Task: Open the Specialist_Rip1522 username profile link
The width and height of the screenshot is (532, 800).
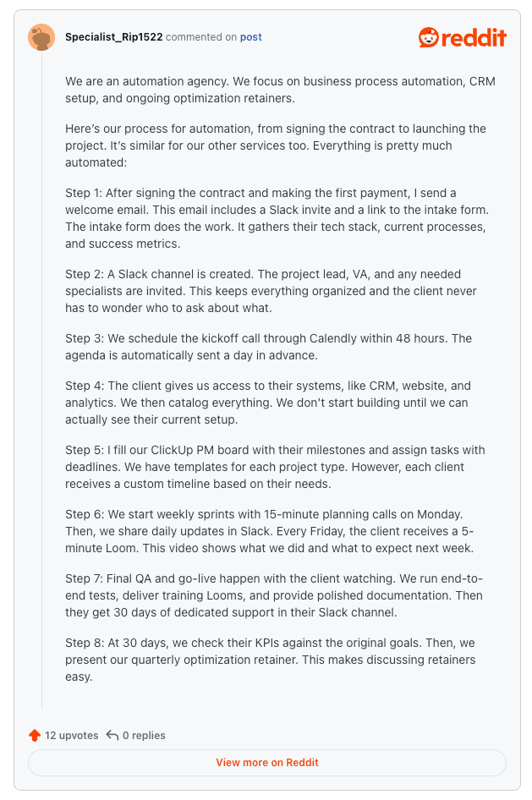Action: point(114,37)
